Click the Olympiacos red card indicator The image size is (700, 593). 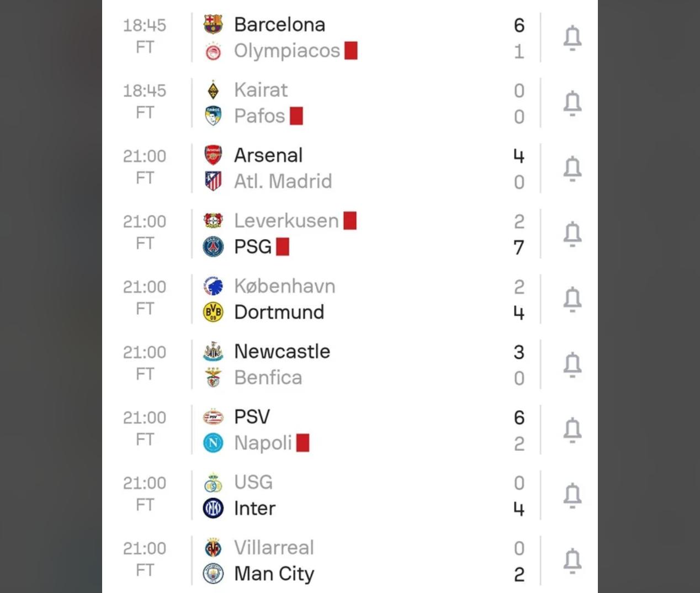(351, 51)
